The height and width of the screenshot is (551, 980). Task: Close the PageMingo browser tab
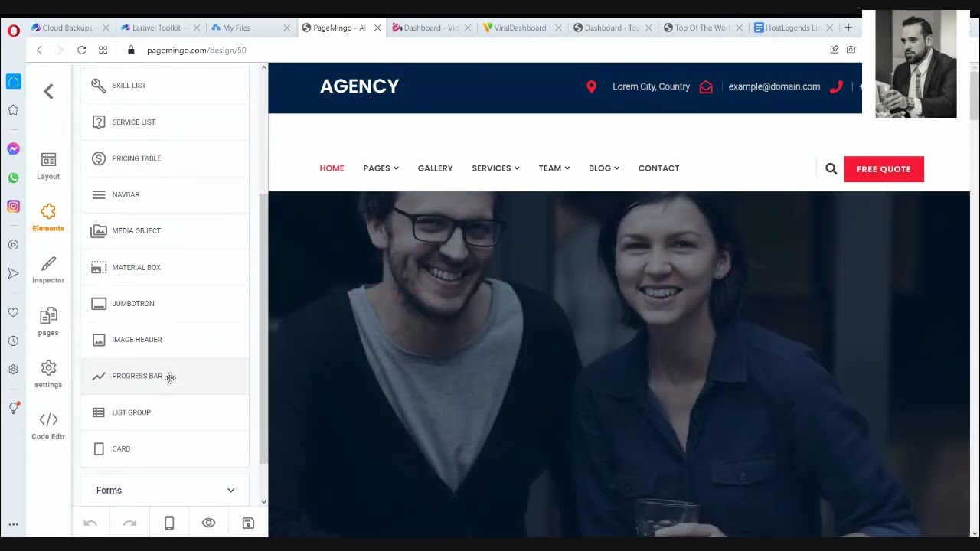[x=377, y=28]
